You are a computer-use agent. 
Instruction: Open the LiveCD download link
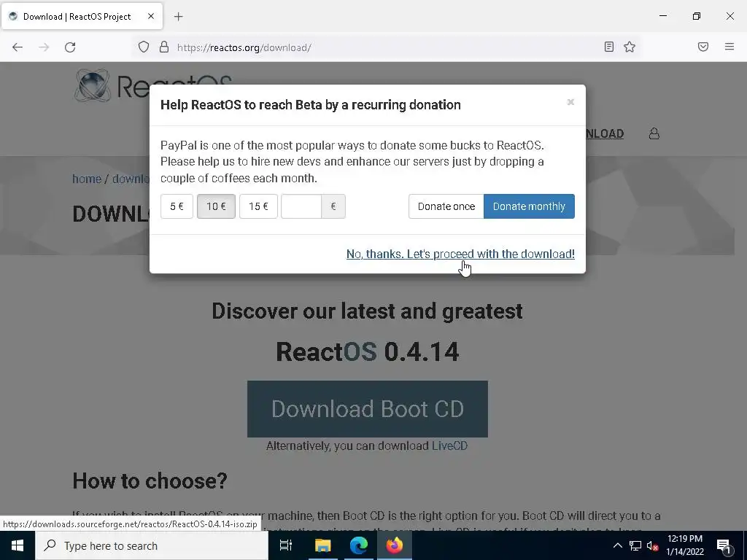click(449, 446)
